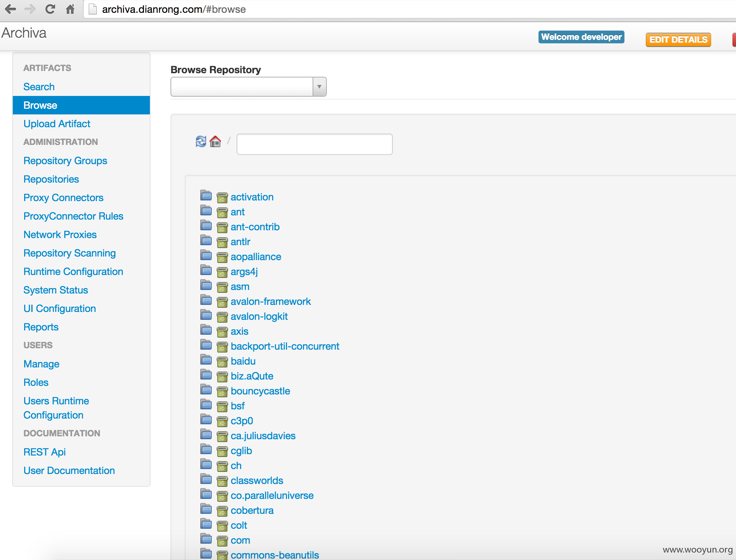Image resolution: width=736 pixels, height=560 pixels.
Task: Open Reports page
Action: 41,327
